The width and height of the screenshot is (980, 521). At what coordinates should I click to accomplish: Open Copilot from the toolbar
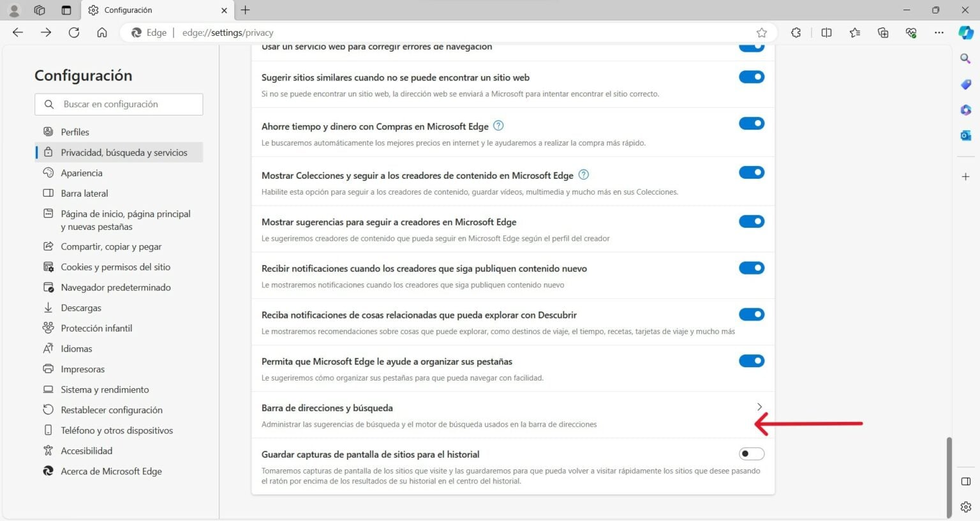tap(965, 33)
